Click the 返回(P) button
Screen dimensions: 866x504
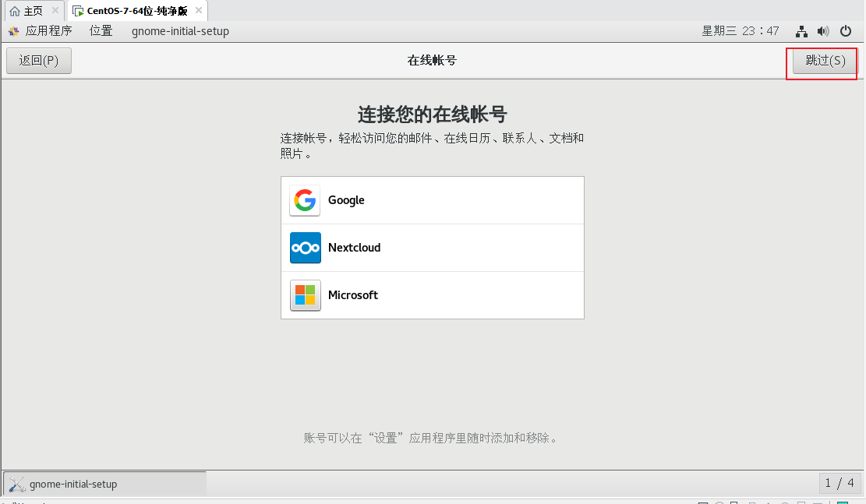coord(39,61)
